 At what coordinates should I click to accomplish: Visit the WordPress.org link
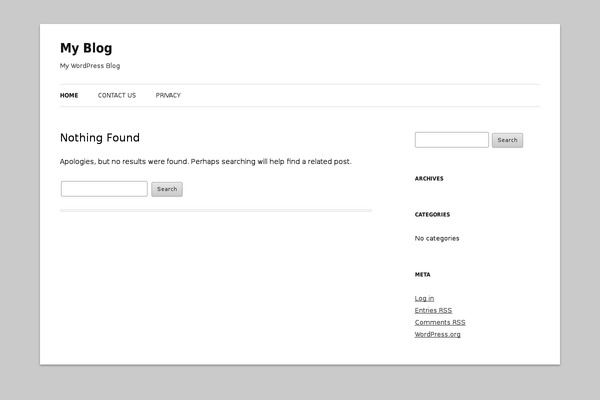(438, 334)
